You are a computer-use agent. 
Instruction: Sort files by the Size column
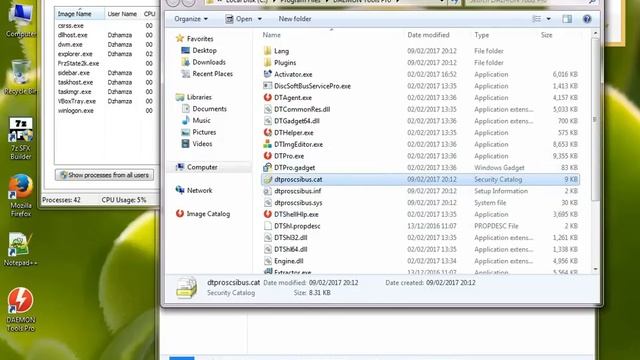[x=547, y=35]
